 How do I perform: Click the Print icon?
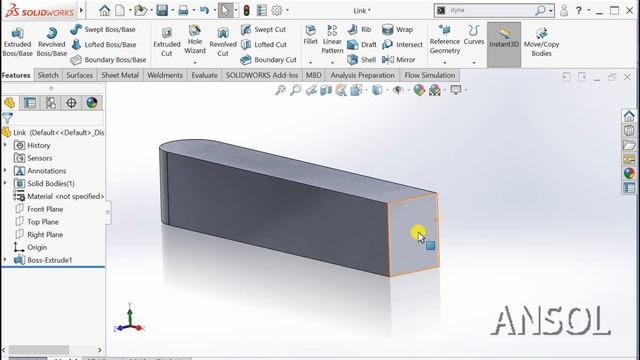tap(183, 10)
